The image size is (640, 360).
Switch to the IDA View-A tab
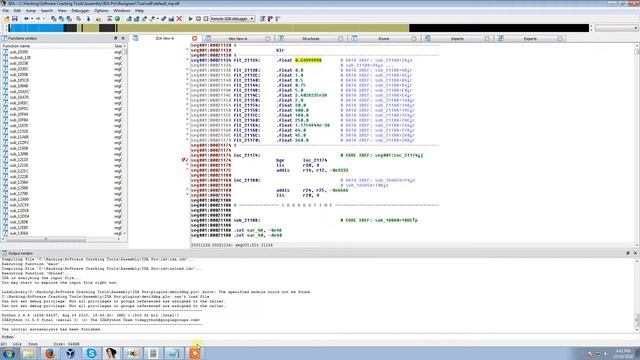click(x=165, y=38)
